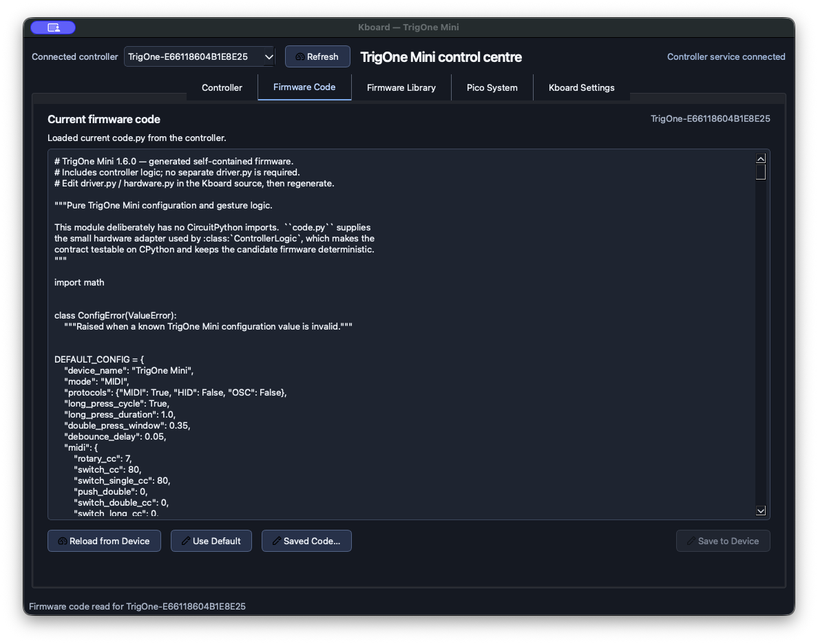Viewport: 818px width, 644px height.
Task: Click the "Firmware code read for" status bar message
Action: coord(137,606)
